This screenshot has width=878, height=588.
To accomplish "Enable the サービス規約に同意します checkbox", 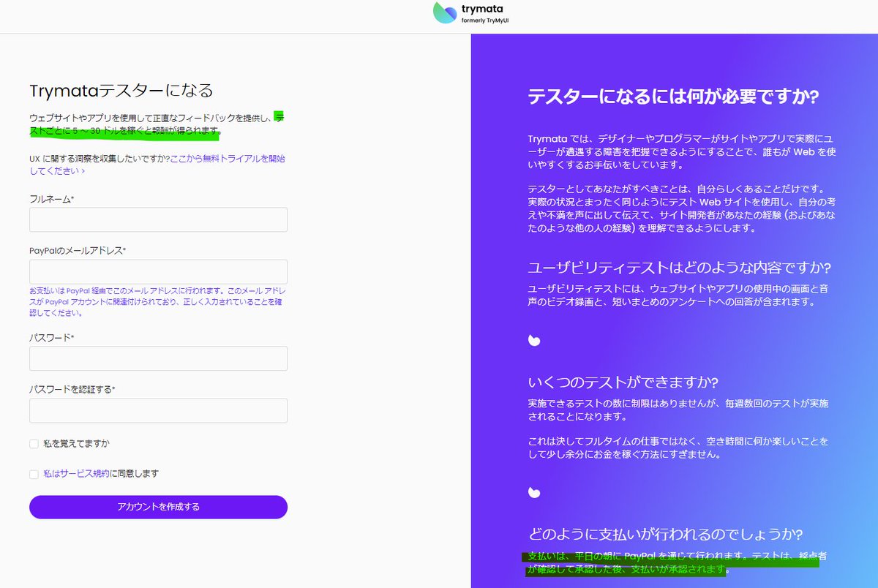I will point(34,473).
